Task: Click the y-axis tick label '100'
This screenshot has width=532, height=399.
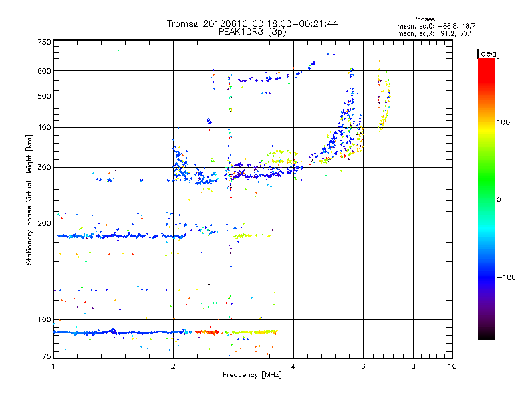Action: click(44, 319)
